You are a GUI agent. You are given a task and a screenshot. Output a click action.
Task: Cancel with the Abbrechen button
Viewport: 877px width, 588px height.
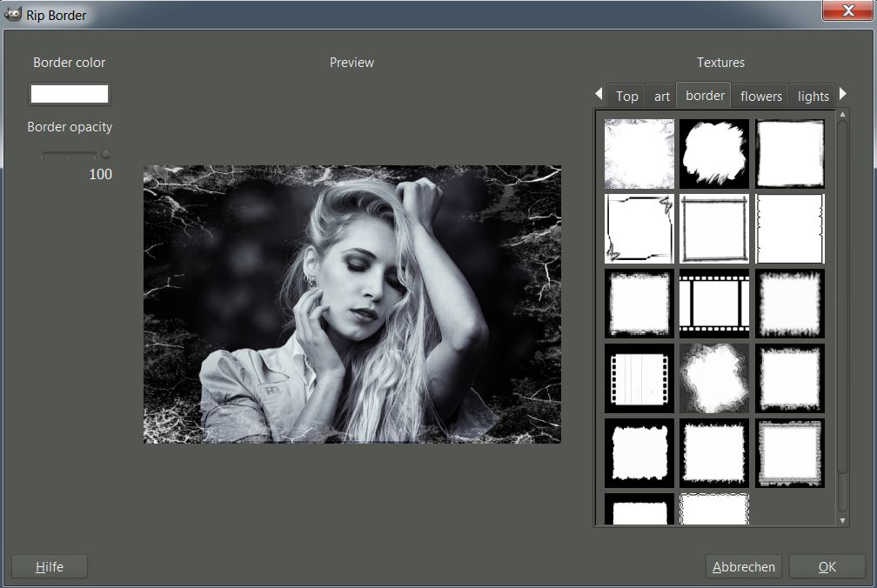(x=744, y=567)
